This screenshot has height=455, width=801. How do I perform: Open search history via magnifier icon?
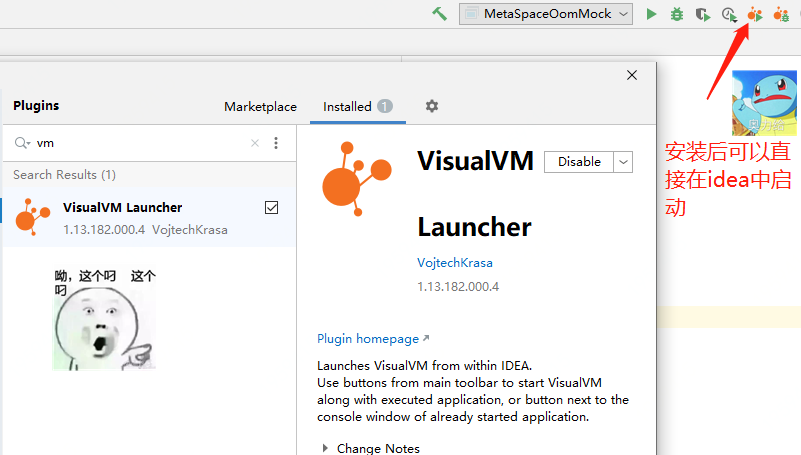pos(22,143)
